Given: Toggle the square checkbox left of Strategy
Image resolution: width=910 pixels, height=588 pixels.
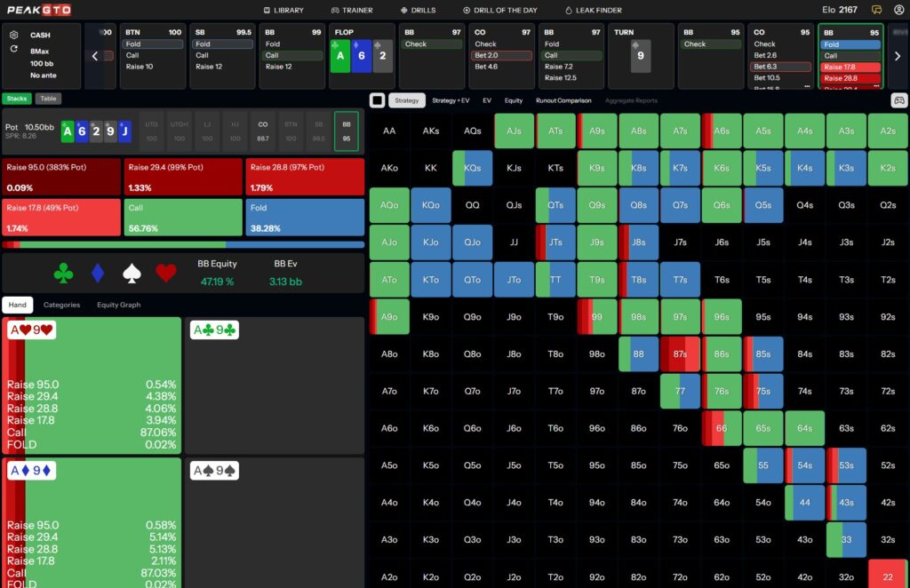Looking at the screenshot, I should [377, 100].
